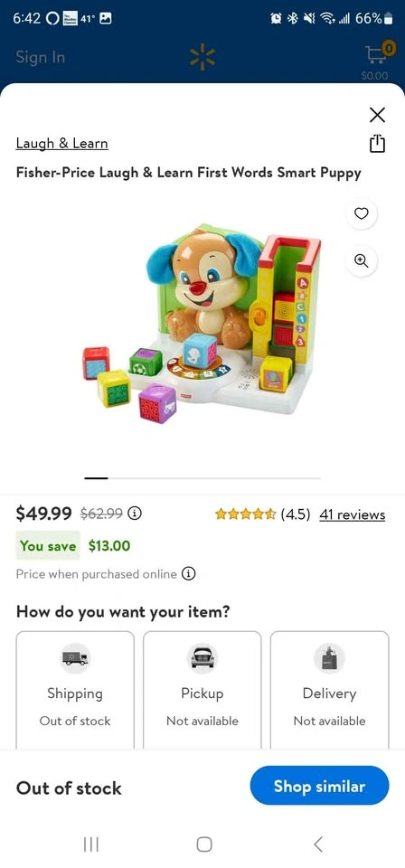
Task: Tap the Android back navigation arrow
Action: coord(317,844)
